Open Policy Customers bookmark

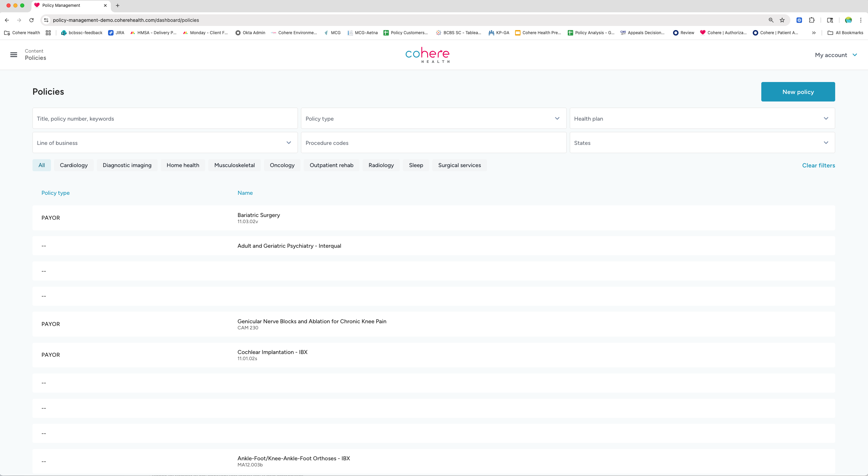click(406, 33)
